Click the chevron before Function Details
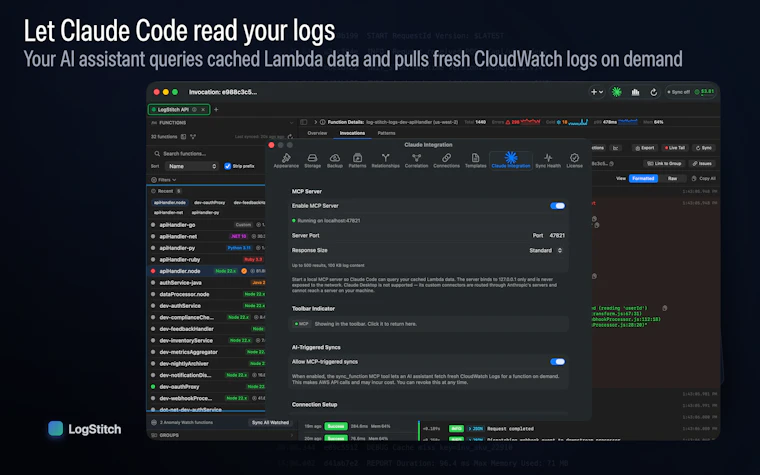This screenshot has width=760, height=475. click(316, 122)
